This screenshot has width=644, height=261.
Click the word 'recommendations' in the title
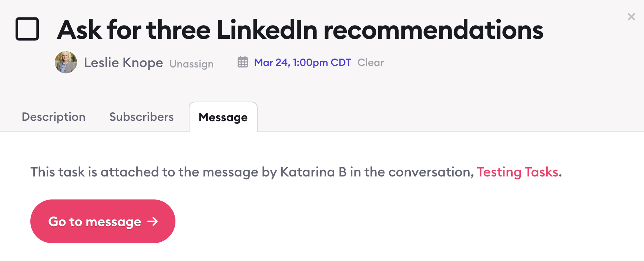coord(433,30)
